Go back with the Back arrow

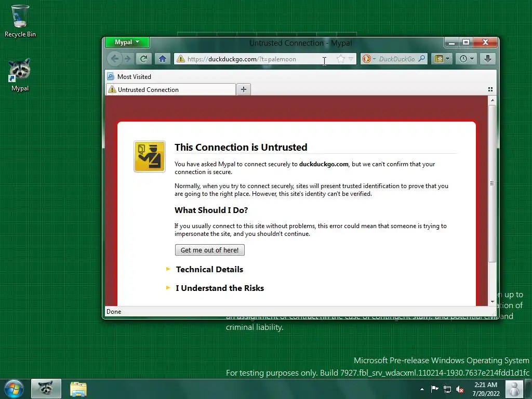tap(115, 59)
